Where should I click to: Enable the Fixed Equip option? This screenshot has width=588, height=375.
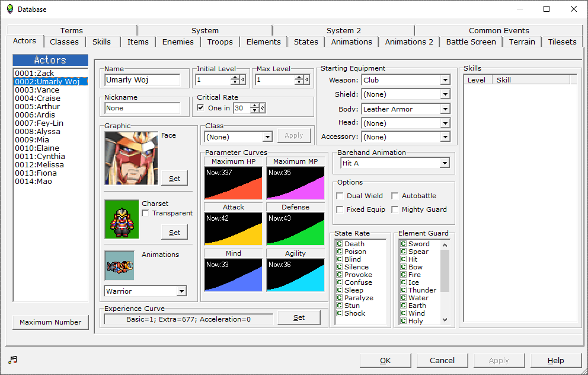[340, 209]
